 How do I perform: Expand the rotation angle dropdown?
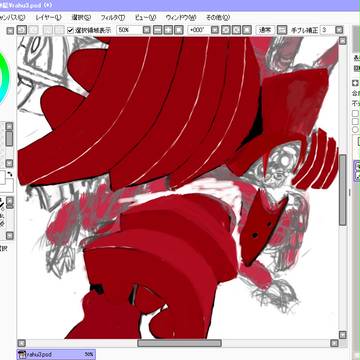(x=215, y=30)
